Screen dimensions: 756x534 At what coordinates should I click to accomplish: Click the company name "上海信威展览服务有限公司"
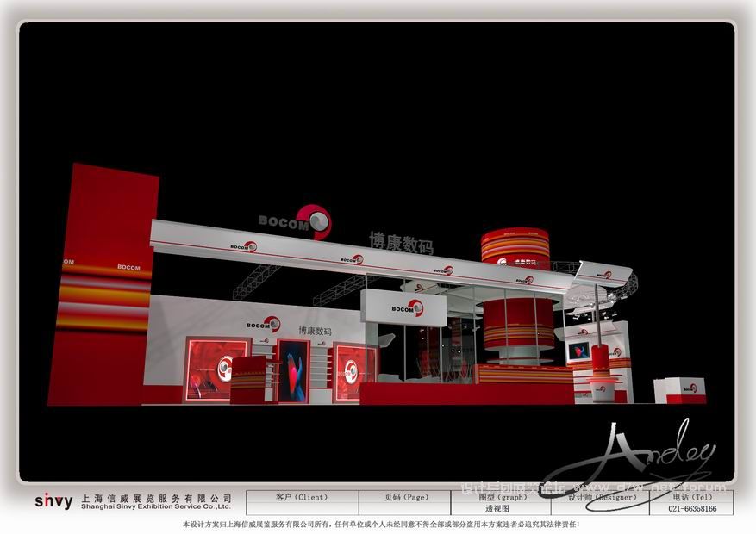157,499
